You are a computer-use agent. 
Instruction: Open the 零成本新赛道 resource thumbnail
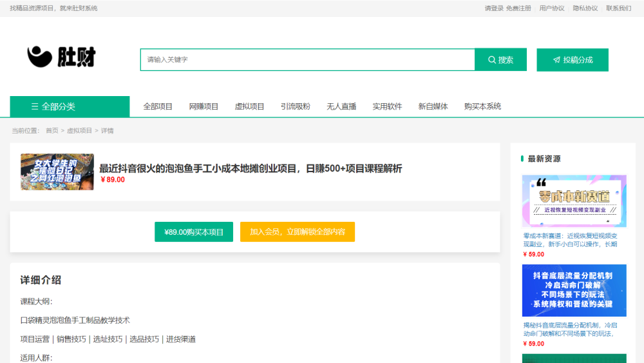(574, 201)
